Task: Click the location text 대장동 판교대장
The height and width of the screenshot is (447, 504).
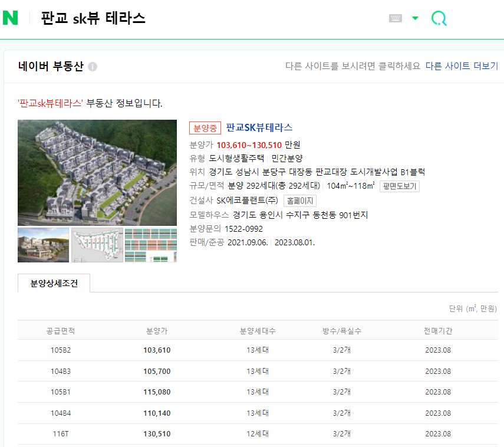Action: click(318, 172)
